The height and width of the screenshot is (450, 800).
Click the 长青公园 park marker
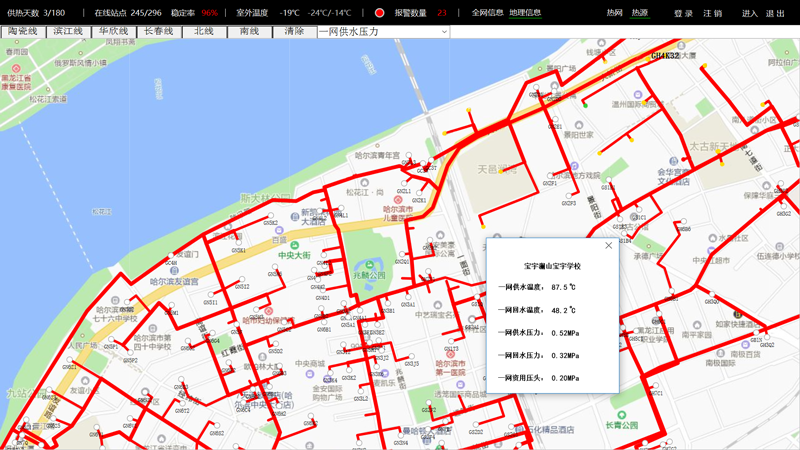[620, 414]
